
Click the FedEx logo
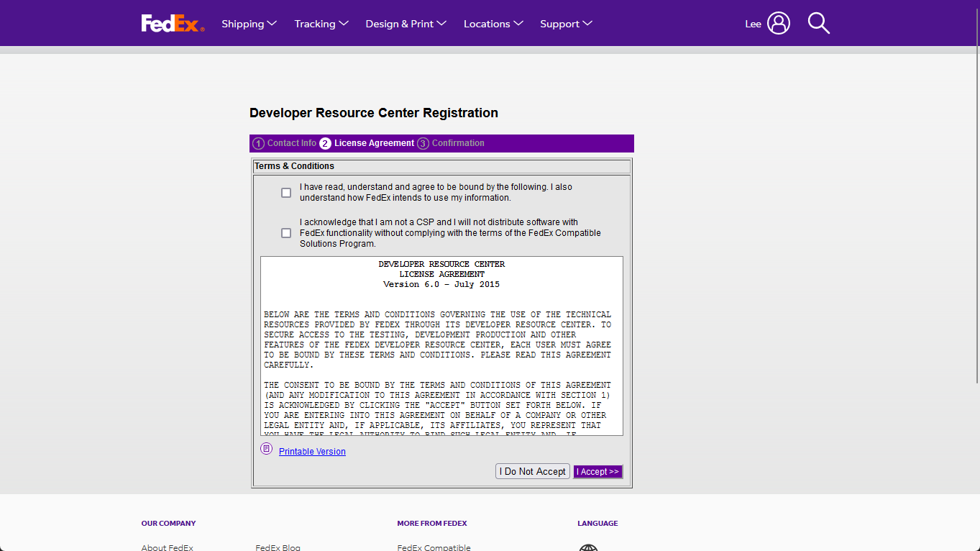pyautogui.click(x=172, y=22)
